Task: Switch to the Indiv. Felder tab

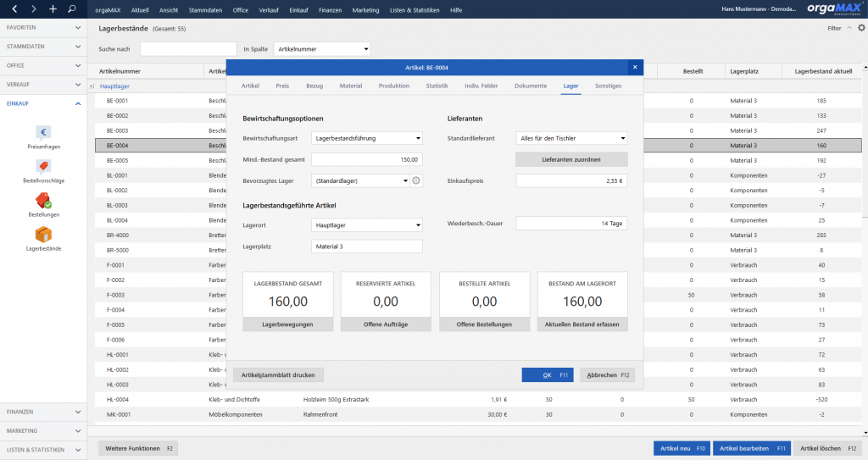Action: (481, 86)
